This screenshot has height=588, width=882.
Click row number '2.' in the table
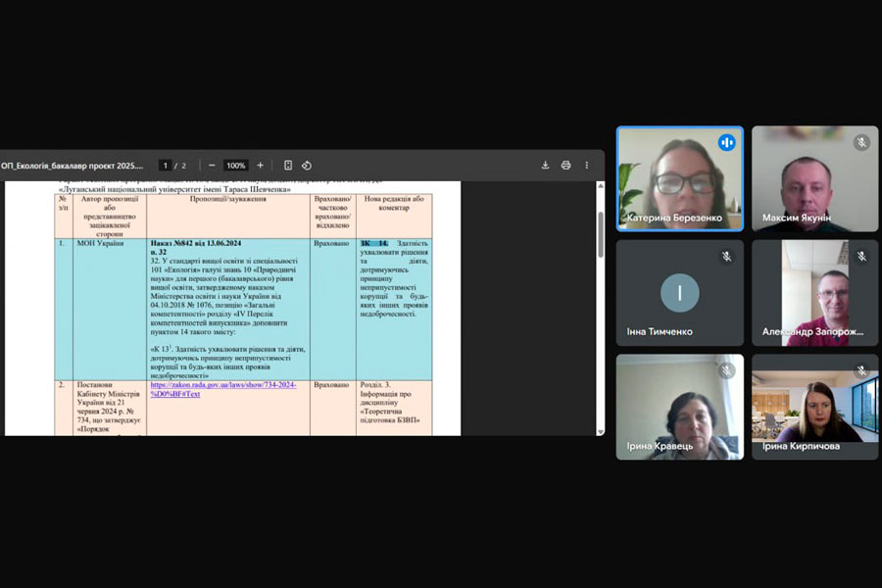pyautogui.click(x=62, y=385)
